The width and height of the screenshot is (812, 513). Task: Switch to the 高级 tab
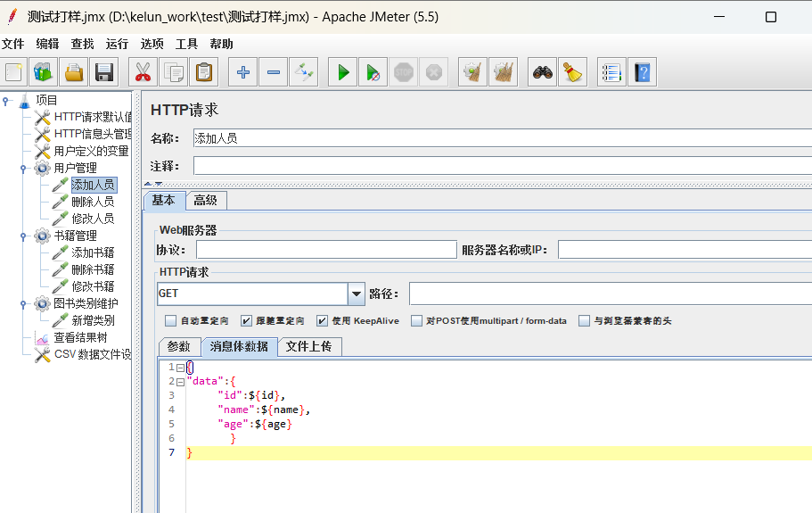tap(205, 201)
